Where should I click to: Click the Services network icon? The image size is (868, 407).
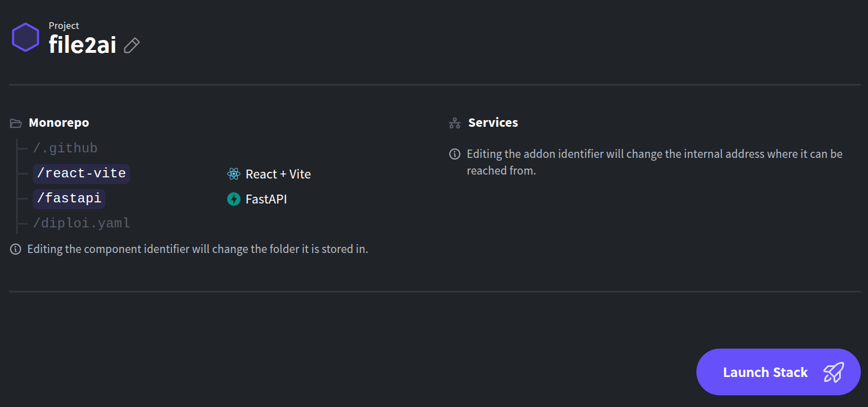point(454,122)
